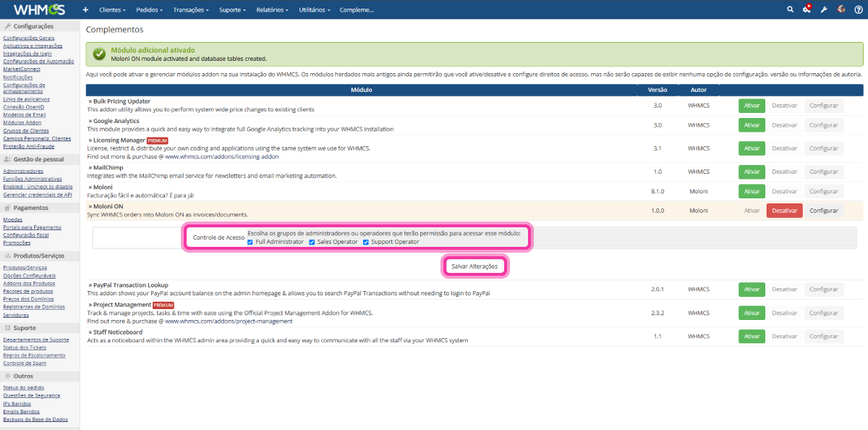Open Modelos de Email link

tap(25, 114)
